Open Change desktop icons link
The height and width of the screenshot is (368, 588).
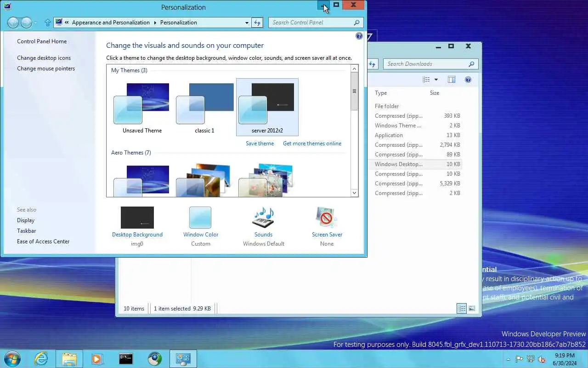coord(44,58)
